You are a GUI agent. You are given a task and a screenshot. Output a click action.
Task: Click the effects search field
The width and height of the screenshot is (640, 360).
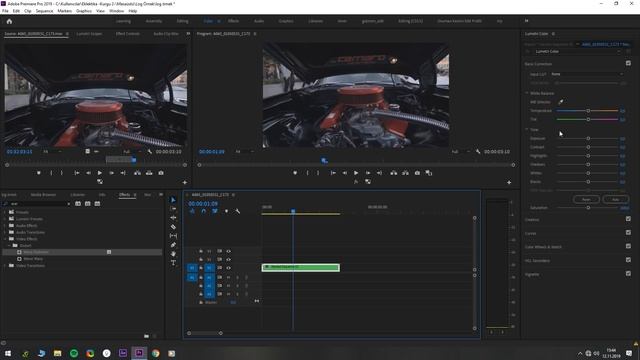[x=39, y=204]
